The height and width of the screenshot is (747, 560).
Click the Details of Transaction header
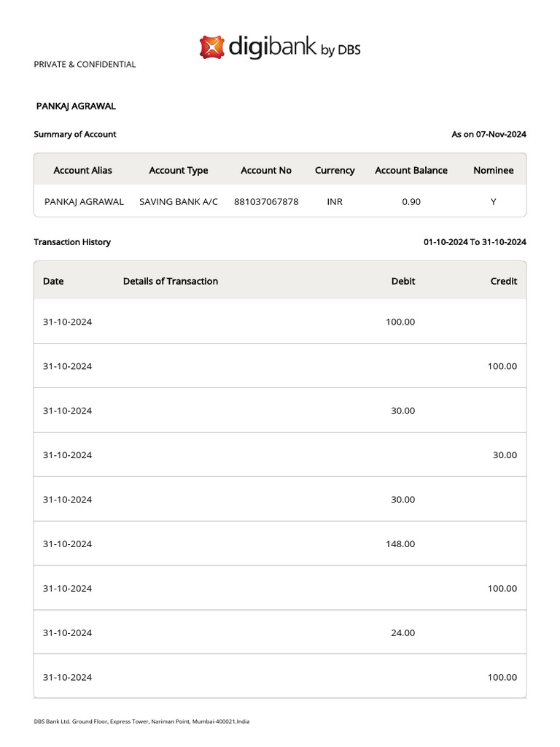point(171,281)
